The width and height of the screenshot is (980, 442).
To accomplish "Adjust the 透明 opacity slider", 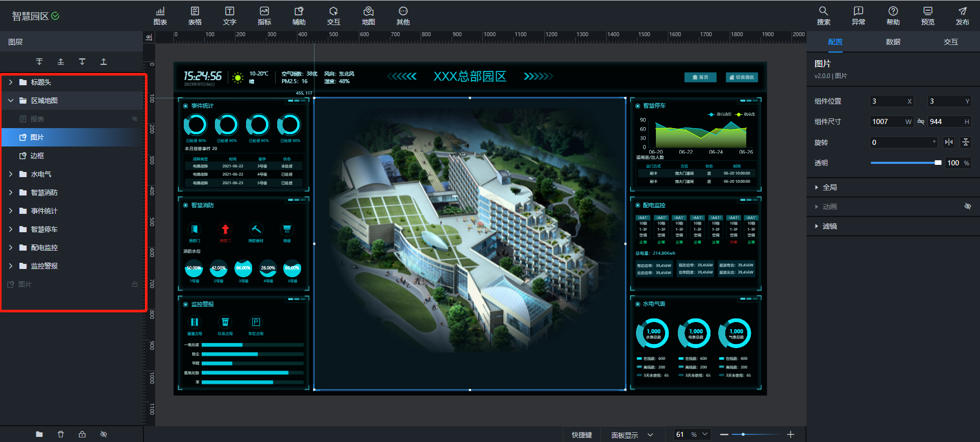I will [937, 163].
